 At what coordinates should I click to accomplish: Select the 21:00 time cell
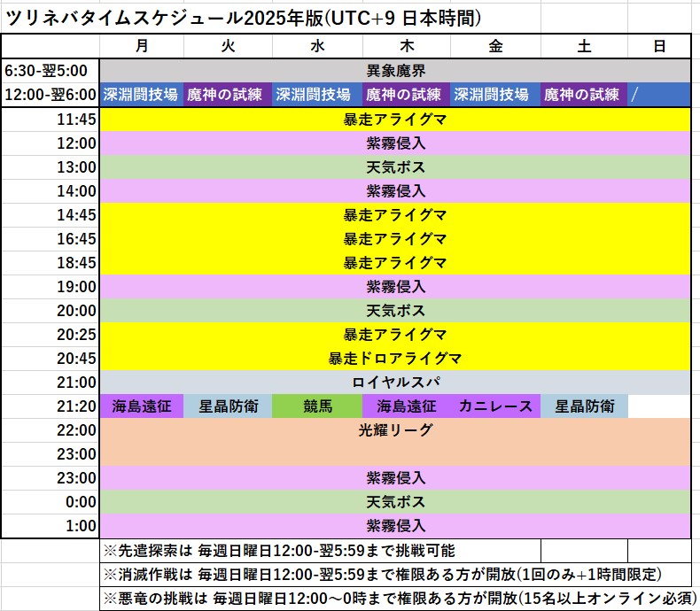coord(51,383)
